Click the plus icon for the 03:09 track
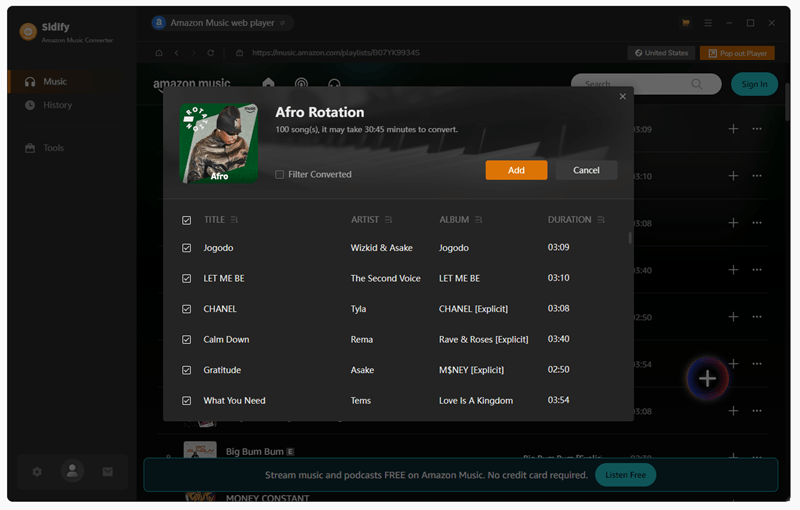This screenshot has width=800, height=510. coord(733,129)
